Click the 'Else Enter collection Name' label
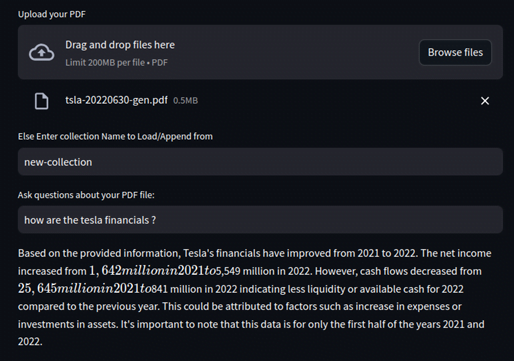This screenshot has width=514, height=361. click(x=115, y=136)
